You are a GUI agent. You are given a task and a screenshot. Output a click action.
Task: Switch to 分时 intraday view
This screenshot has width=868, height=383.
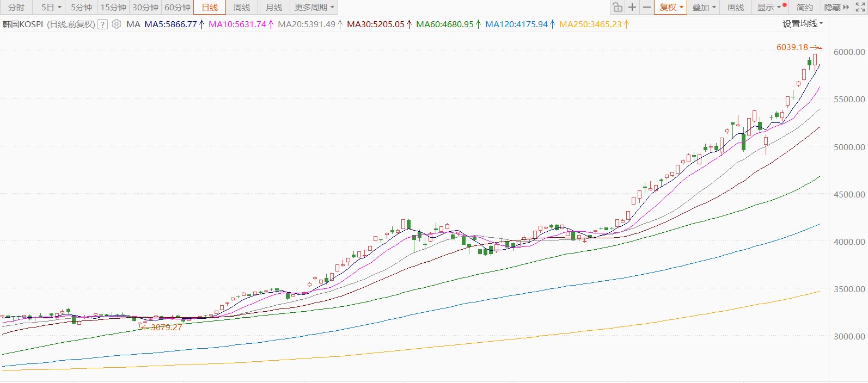coord(16,7)
